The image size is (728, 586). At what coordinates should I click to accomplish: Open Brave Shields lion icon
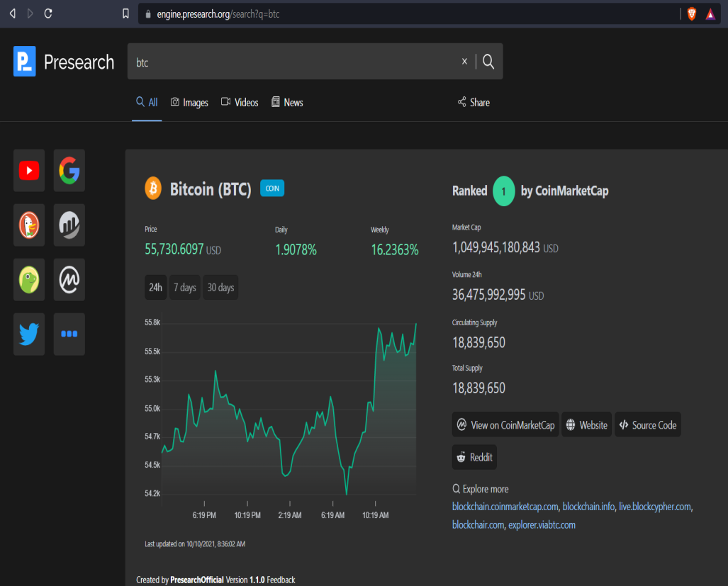[x=692, y=14]
